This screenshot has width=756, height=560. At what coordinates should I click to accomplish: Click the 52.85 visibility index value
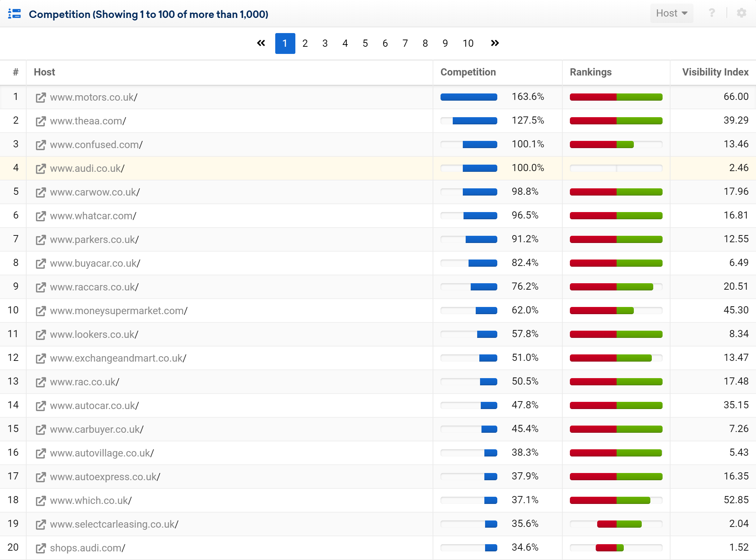pos(736,500)
